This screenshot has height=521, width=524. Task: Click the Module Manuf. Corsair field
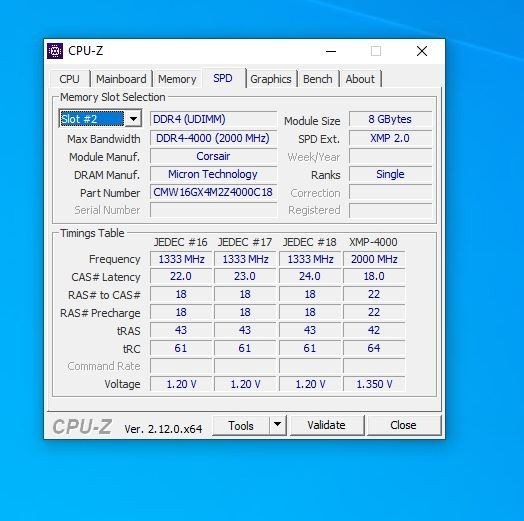(x=213, y=156)
